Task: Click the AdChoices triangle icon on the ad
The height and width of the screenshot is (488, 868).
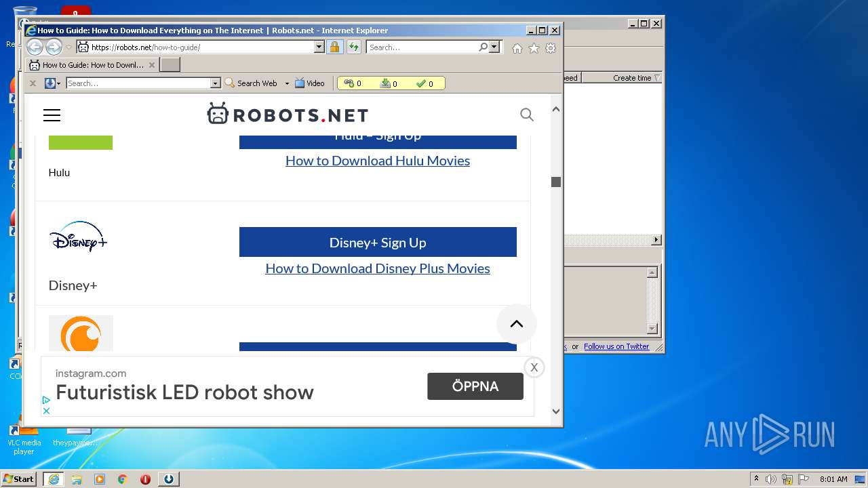Action: pos(46,401)
